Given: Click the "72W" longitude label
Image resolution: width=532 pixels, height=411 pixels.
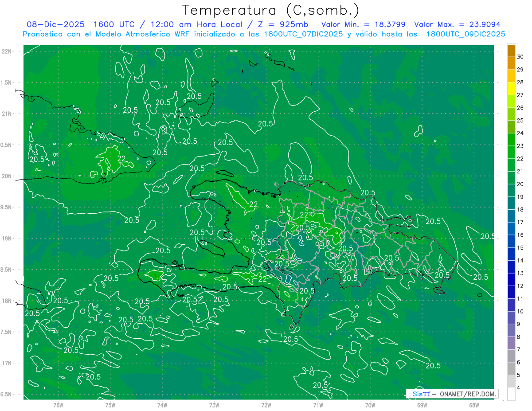Looking at the screenshot, I should 266,405.
